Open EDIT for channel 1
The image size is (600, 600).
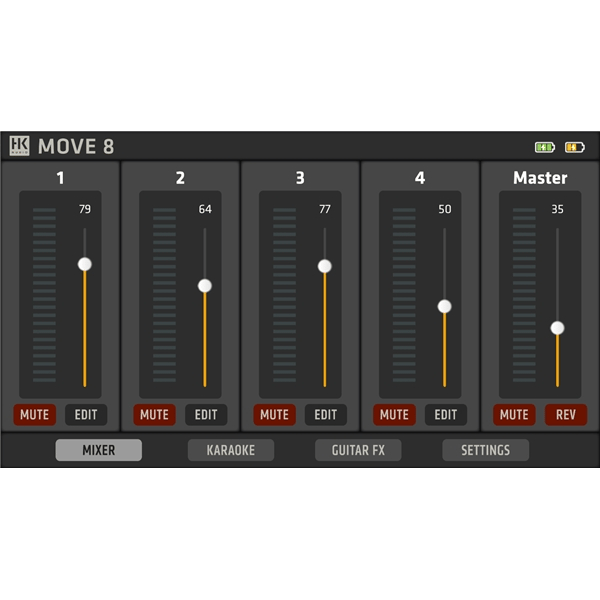click(x=86, y=415)
